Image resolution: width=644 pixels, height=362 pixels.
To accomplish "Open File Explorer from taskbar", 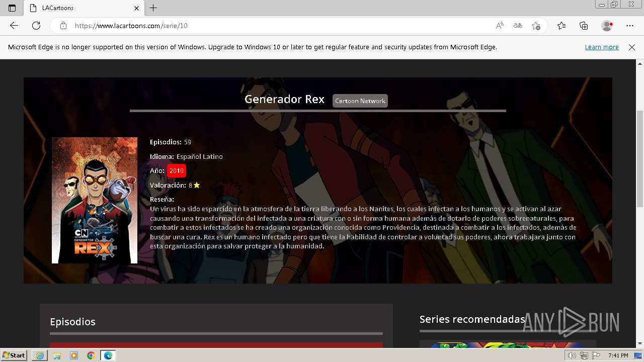I will coord(57,355).
